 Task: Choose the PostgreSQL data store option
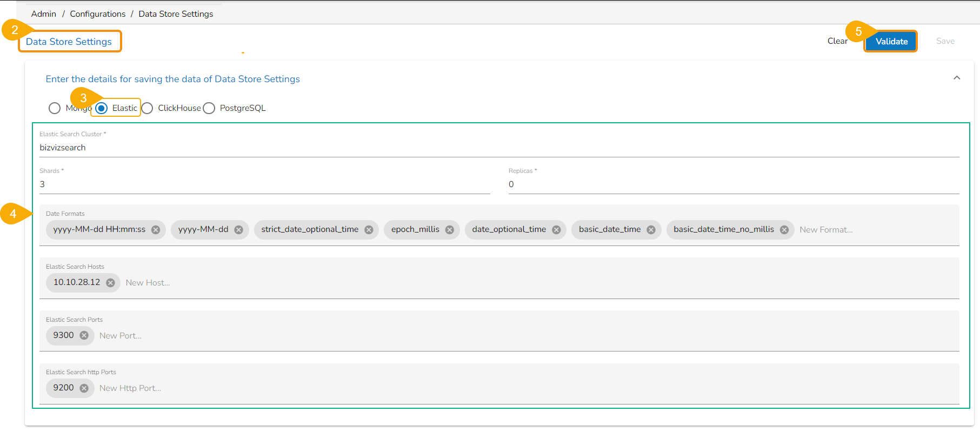pyautogui.click(x=209, y=108)
